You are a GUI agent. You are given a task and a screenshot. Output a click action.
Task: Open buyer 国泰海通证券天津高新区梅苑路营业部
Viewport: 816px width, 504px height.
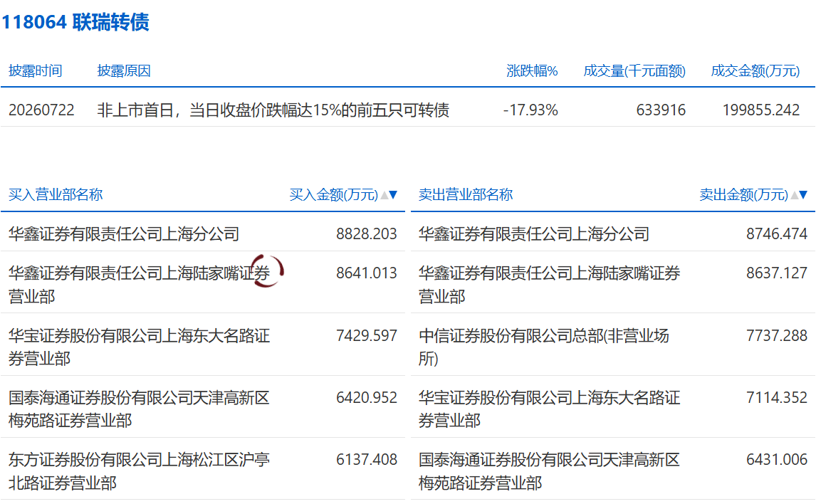pos(139,409)
